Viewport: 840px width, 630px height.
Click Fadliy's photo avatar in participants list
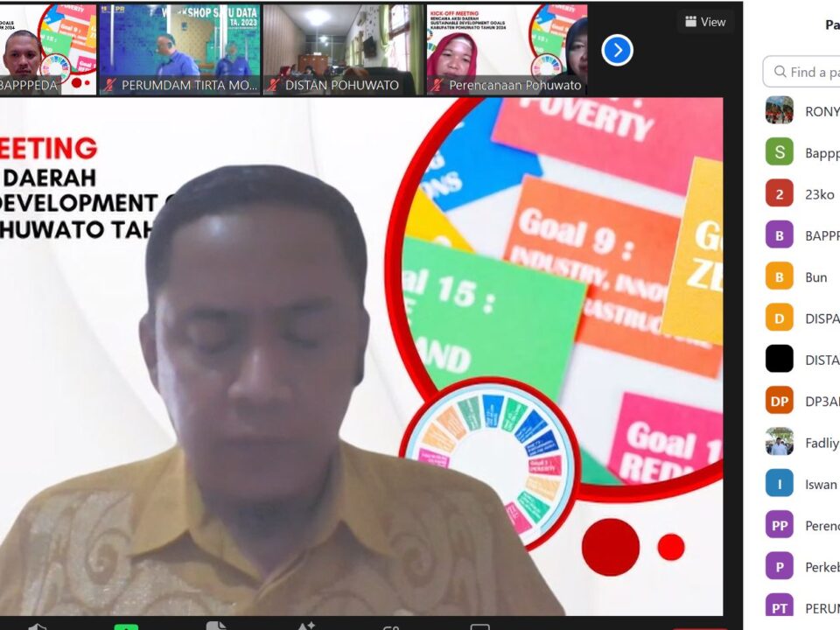pyautogui.click(x=779, y=443)
